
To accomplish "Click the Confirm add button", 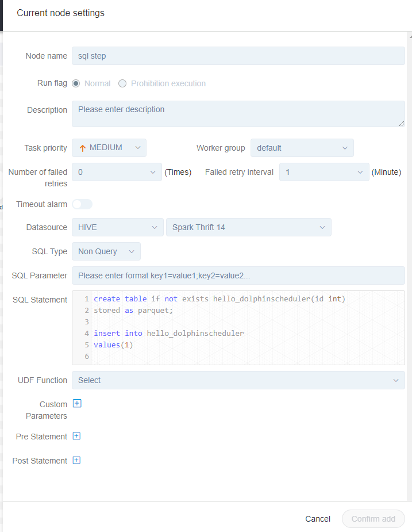I will point(373,519).
